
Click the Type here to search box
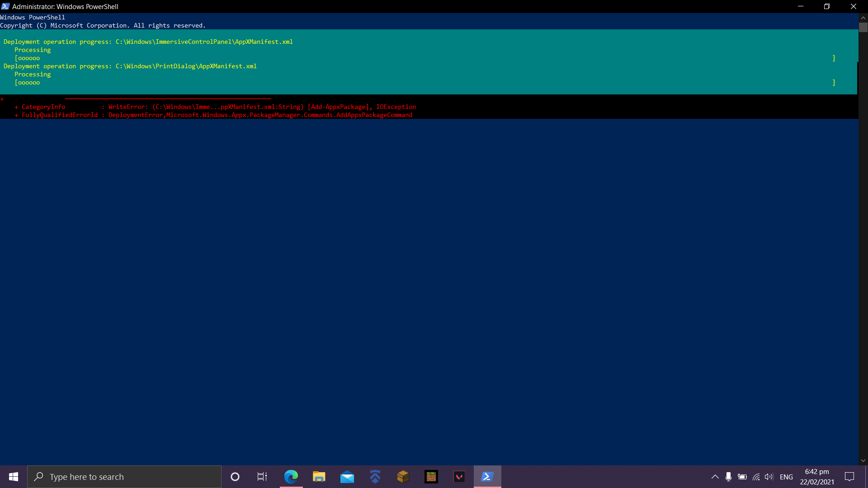point(124,477)
